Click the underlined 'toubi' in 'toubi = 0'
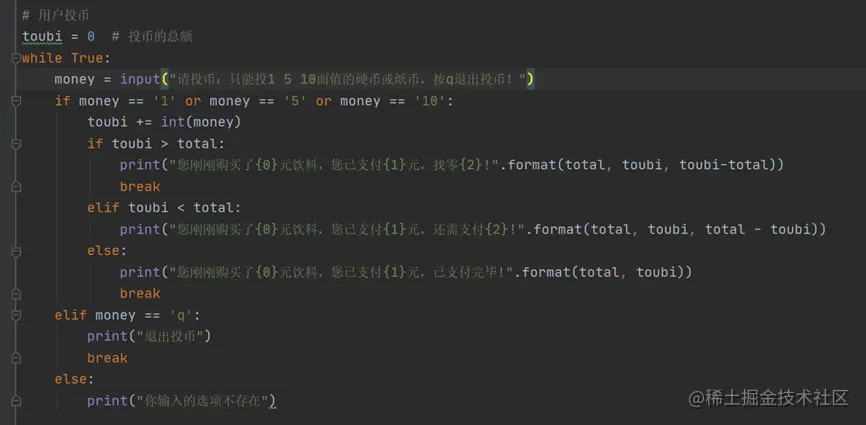Screen dimensions: 866x425 [x=42, y=37]
